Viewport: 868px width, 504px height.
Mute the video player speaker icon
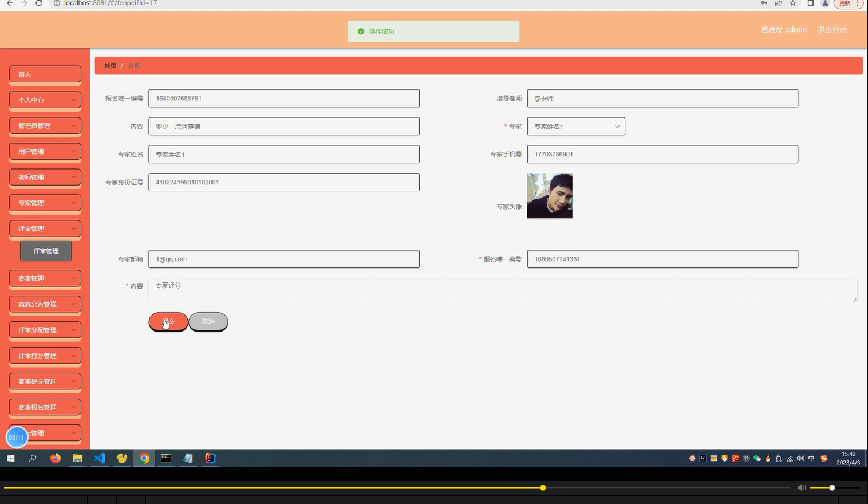[802, 487]
